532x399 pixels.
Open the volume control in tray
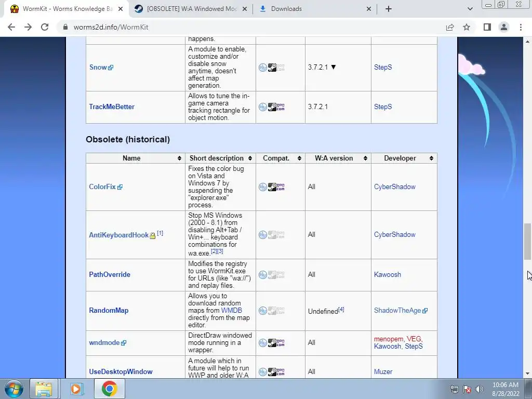point(480,389)
